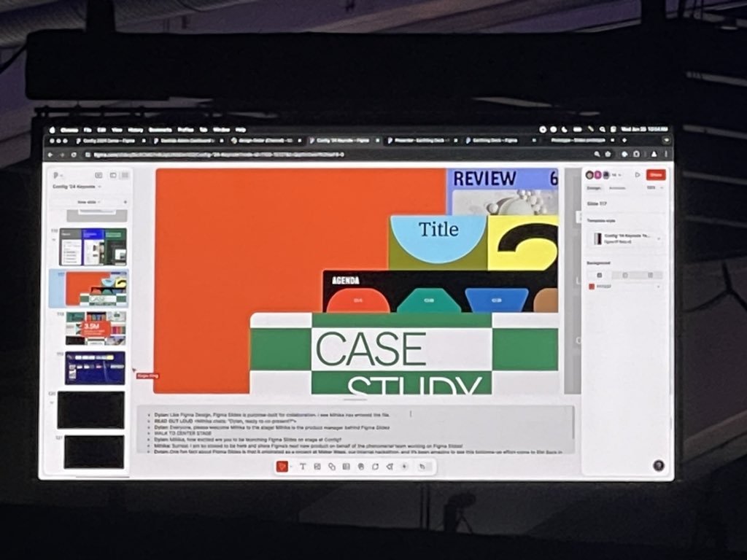Open new Chrome tab with plus
747x560 pixels.
point(624,140)
